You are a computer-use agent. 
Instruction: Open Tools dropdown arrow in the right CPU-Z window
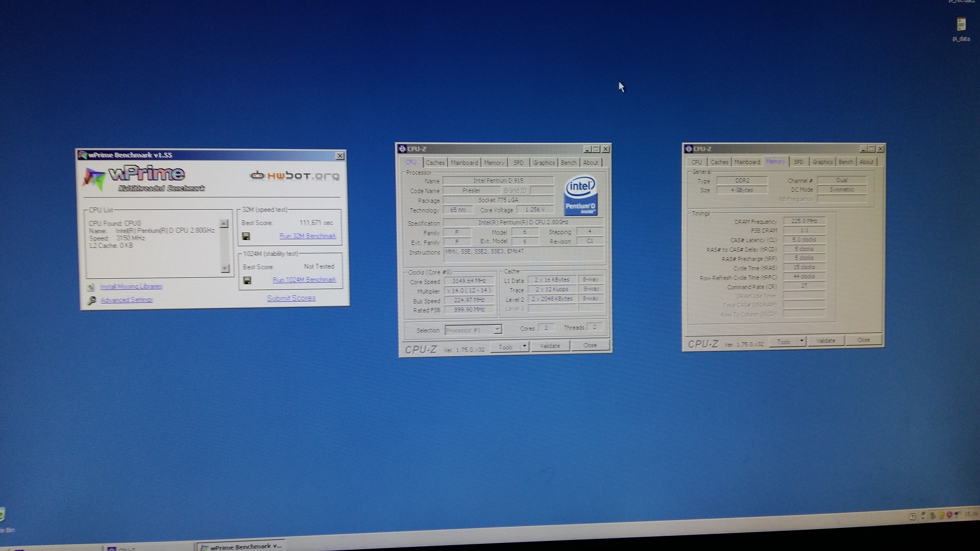point(801,341)
